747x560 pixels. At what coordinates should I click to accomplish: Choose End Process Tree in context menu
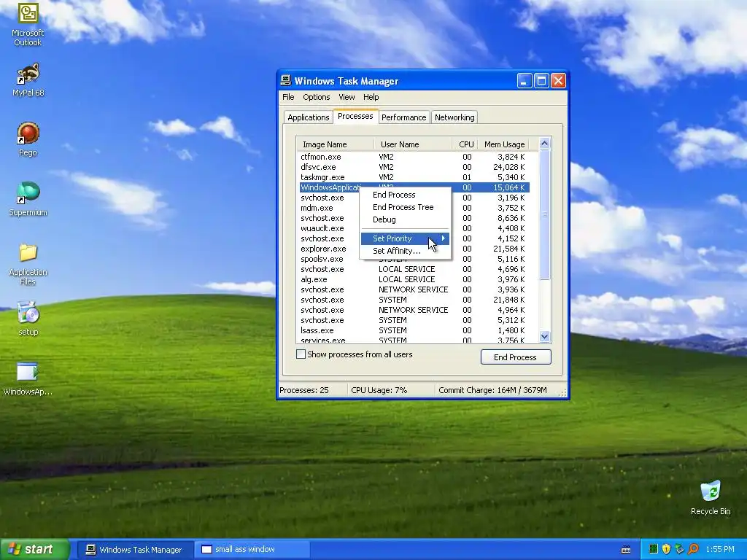tap(404, 207)
